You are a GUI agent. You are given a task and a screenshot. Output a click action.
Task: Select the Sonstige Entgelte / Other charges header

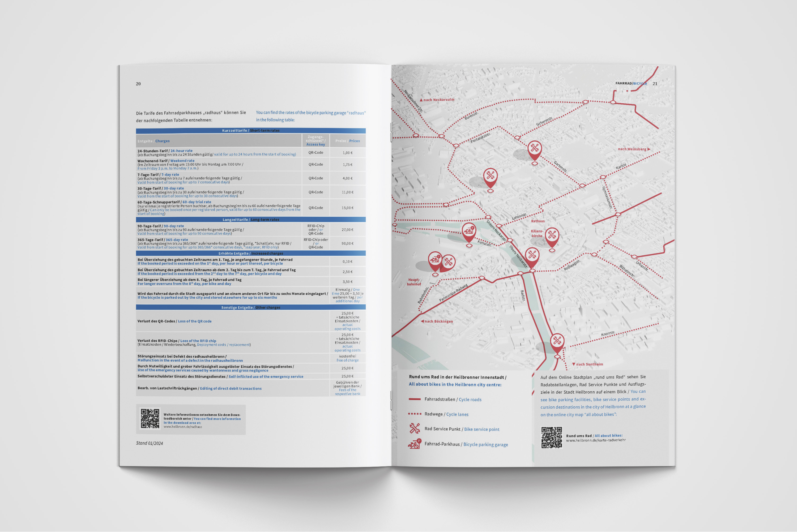point(250,307)
